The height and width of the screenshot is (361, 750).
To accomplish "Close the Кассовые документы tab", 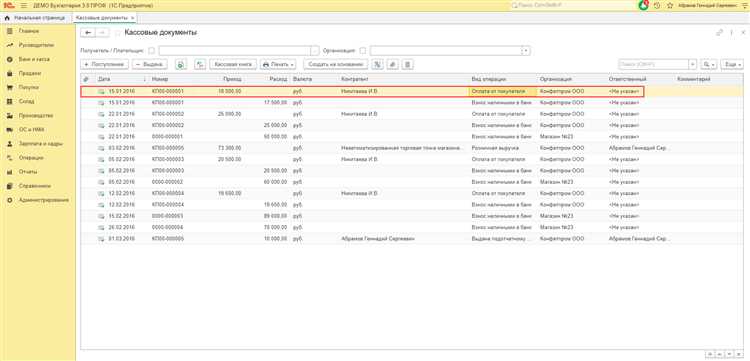I will (133, 18).
